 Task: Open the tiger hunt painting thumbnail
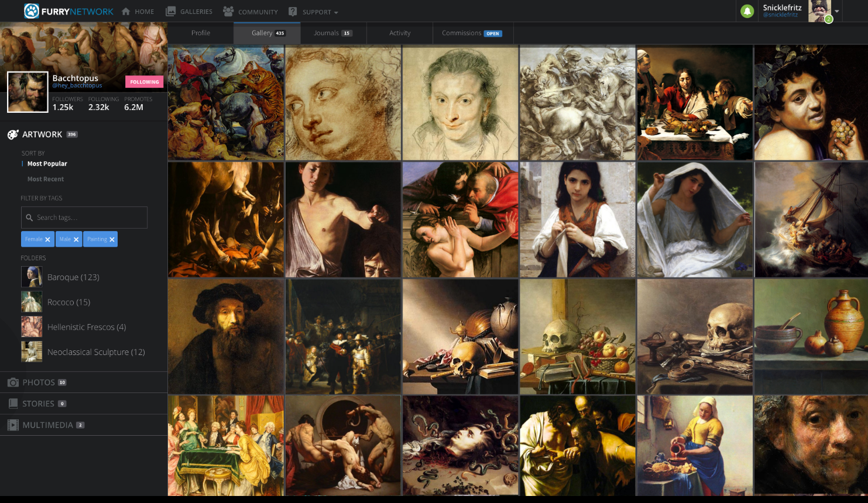pyautogui.click(x=226, y=103)
